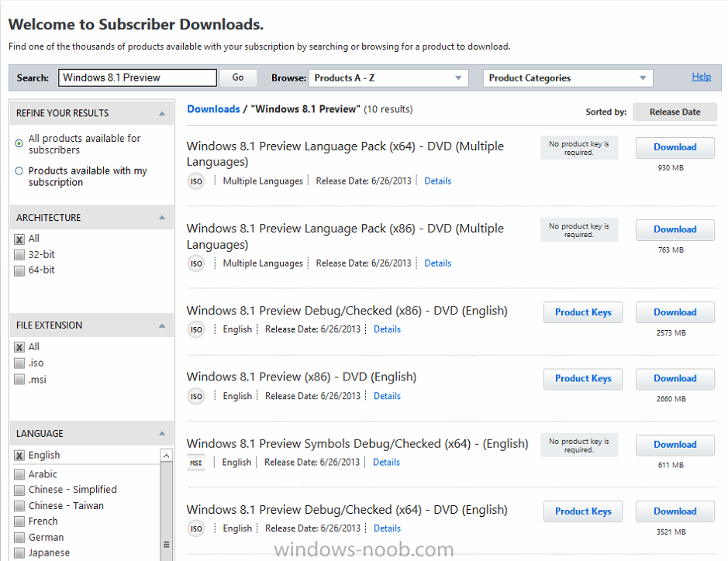Click title Windows 8.1 Preview (x86) - DVD (English)
Viewport: 728px width, 561px height.
click(x=302, y=377)
